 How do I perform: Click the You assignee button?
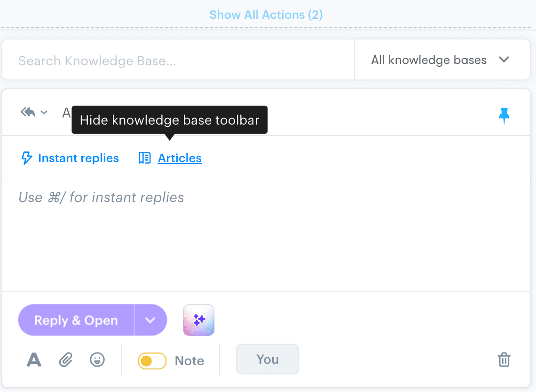pyautogui.click(x=267, y=359)
